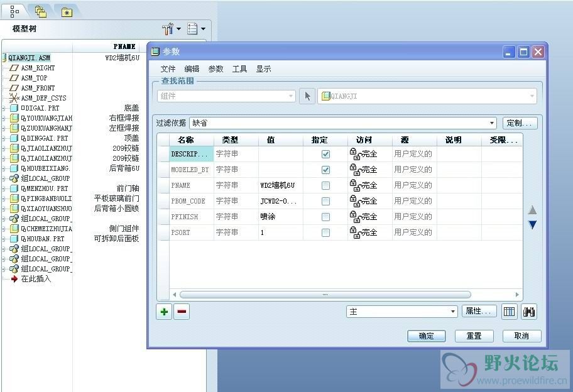Open the model tree settings hammer tool

pos(167,28)
